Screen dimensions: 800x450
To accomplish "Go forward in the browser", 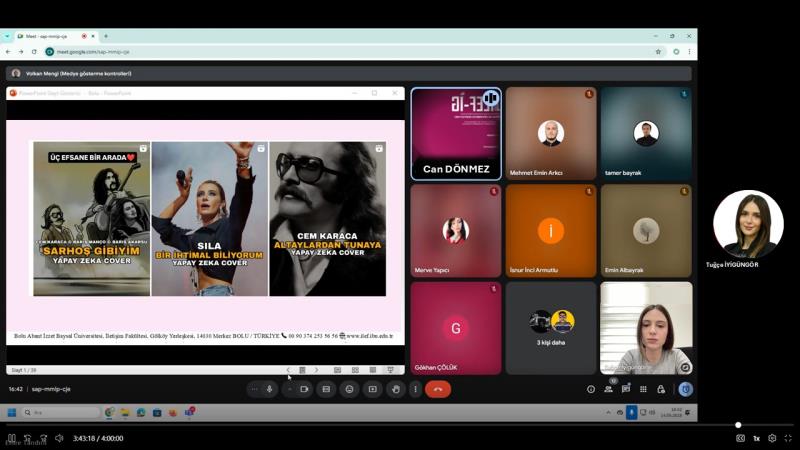I will click(21, 52).
